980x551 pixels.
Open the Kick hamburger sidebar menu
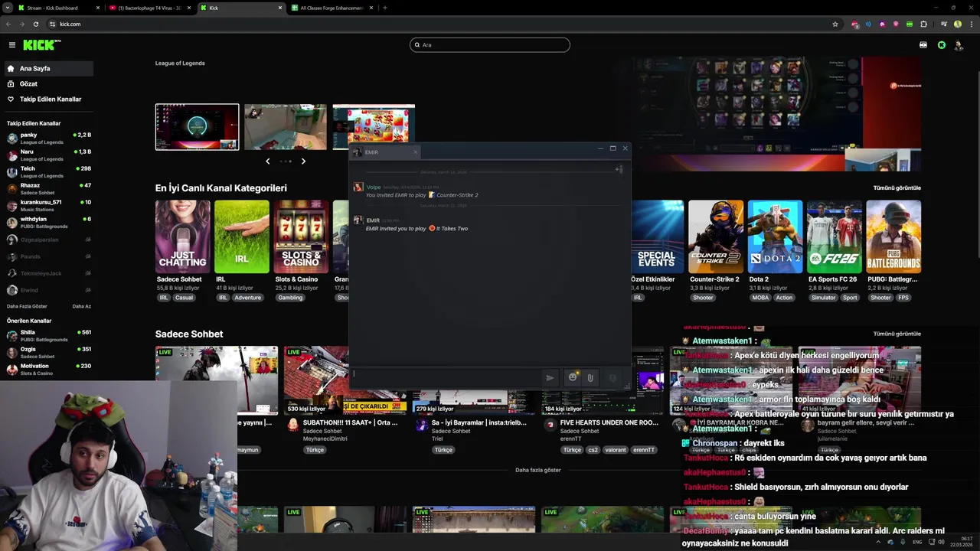pyautogui.click(x=12, y=45)
